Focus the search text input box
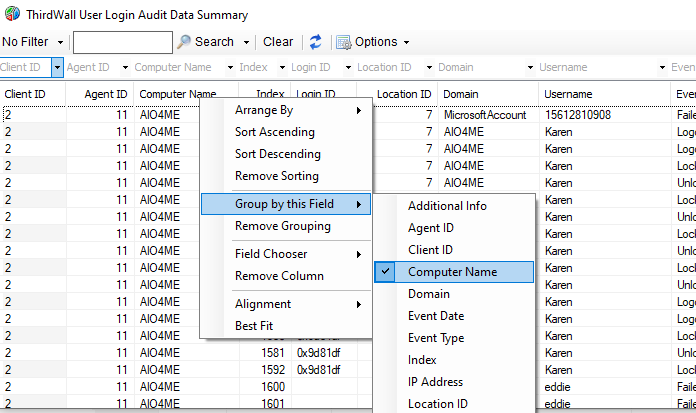The height and width of the screenshot is (413, 696). click(x=123, y=42)
